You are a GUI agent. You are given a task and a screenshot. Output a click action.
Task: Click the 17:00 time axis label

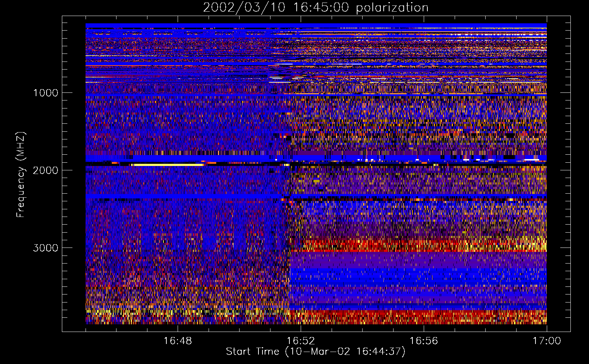point(547,341)
